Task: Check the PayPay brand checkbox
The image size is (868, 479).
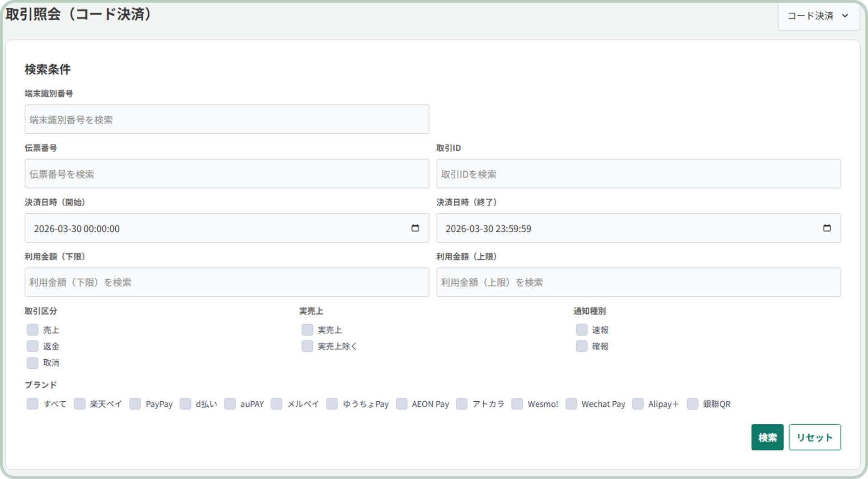Action: 135,404
